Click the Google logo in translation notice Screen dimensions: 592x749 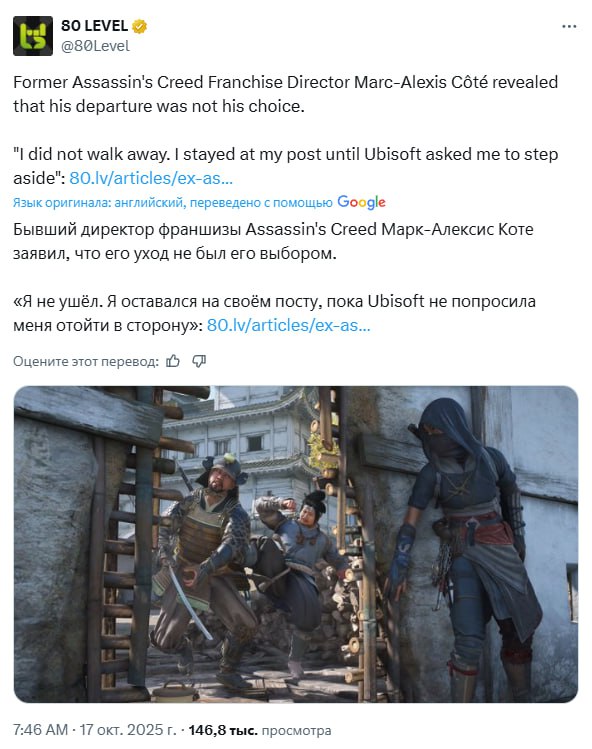click(x=361, y=203)
